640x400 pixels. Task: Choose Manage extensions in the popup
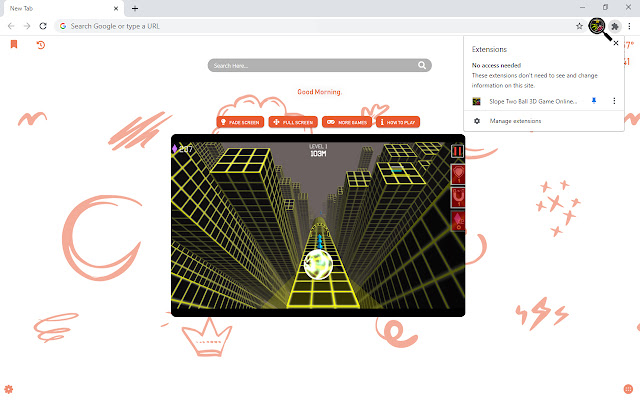tap(515, 121)
